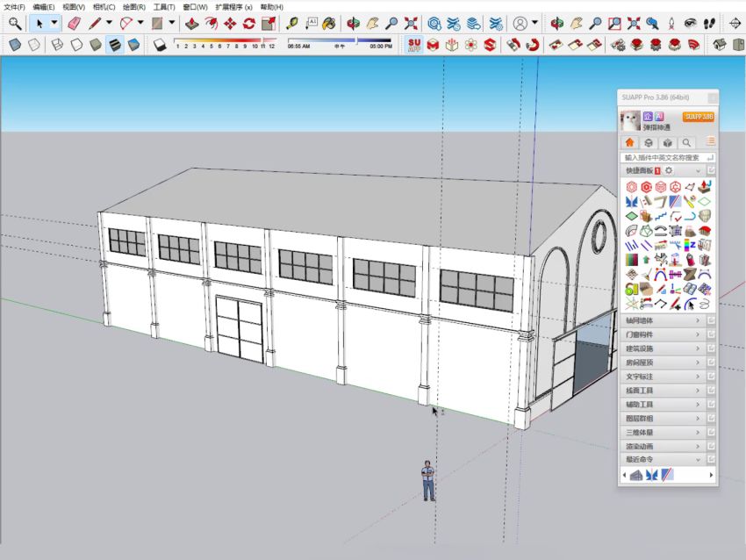This screenshot has height=560, width=746.
Task: Click the SUAPP toolbar icon
Action: pos(414,45)
